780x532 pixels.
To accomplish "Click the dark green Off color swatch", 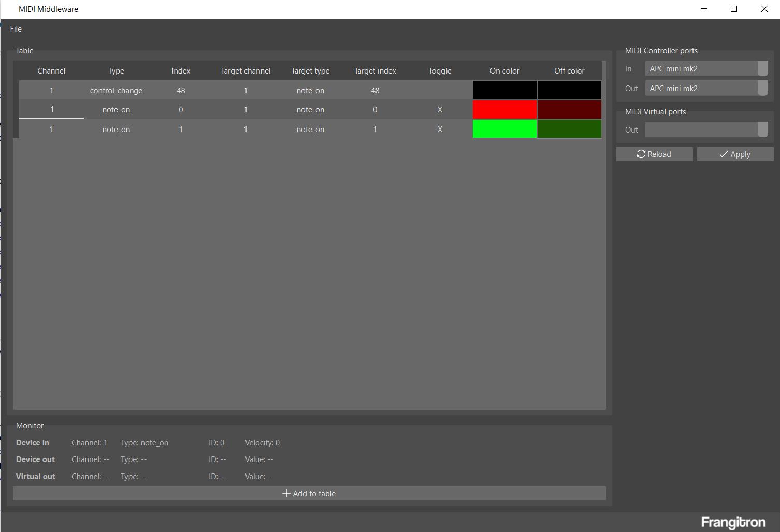I will coord(569,130).
